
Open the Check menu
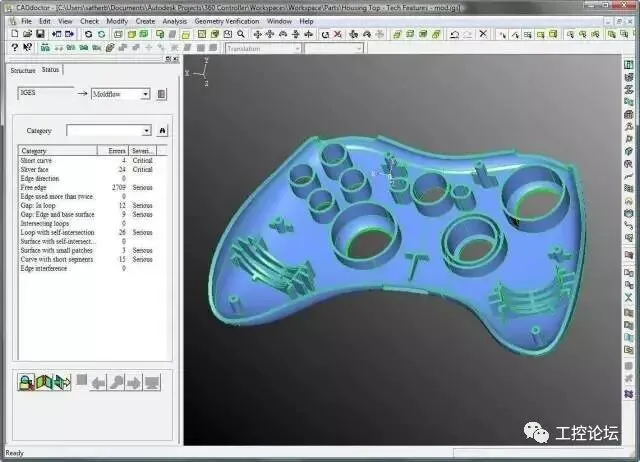(x=89, y=21)
